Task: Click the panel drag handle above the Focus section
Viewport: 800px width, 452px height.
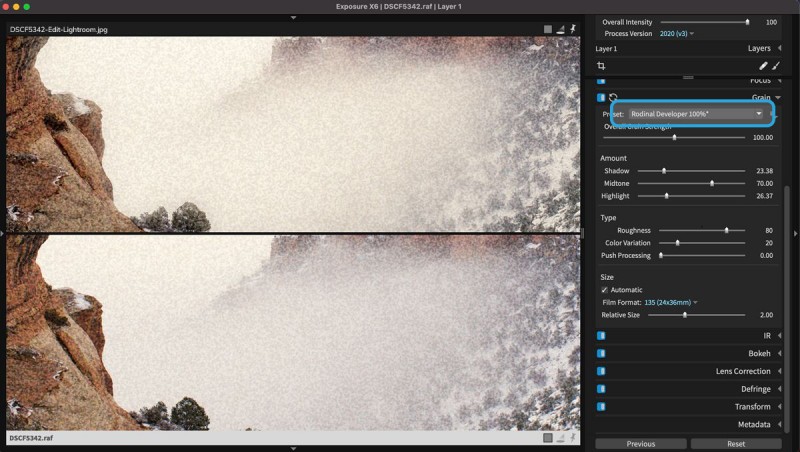Action: [688, 78]
